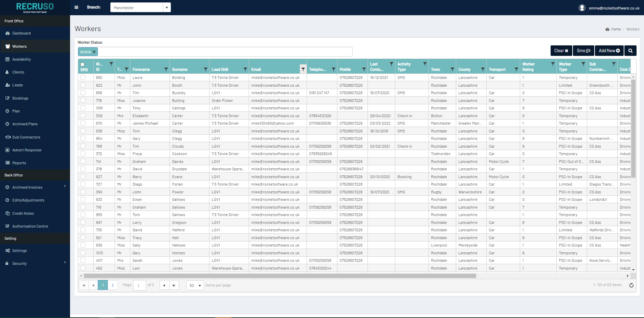The height and width of the screenshot is (318, 644).
Task: Open filter on County column
Action: (x=483, y=69)
